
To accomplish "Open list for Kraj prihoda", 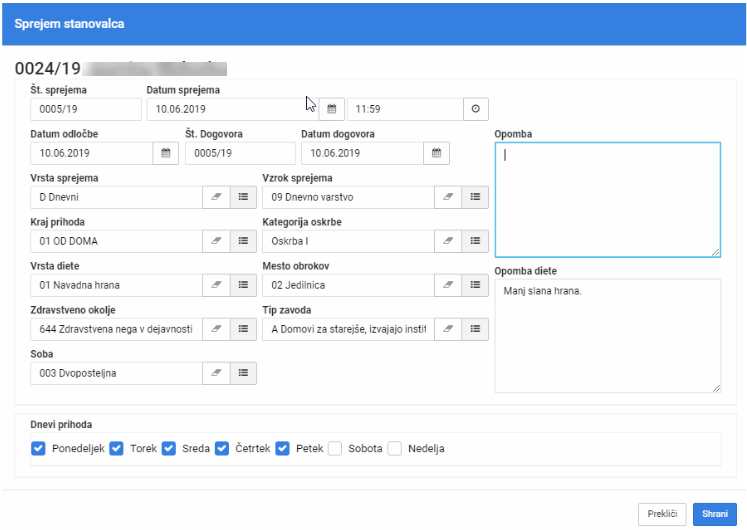I will click(x=243, y=241).
